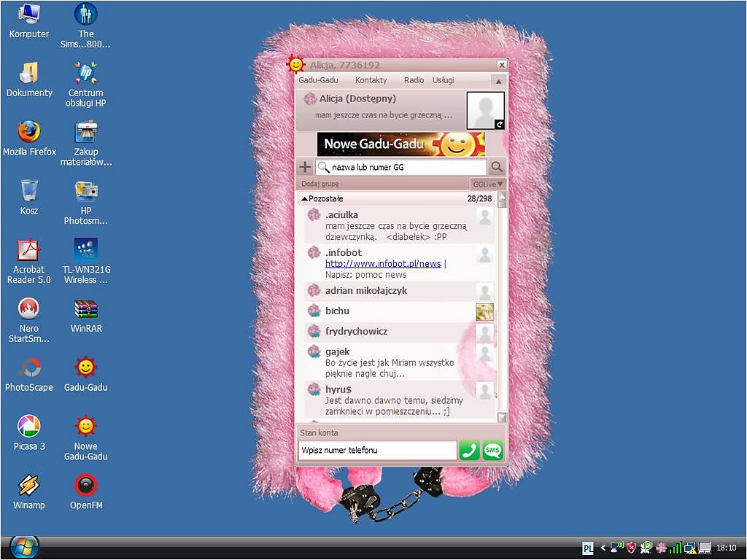Select contact .aciulka
The image size is (747, 560).
coord(399,225)
